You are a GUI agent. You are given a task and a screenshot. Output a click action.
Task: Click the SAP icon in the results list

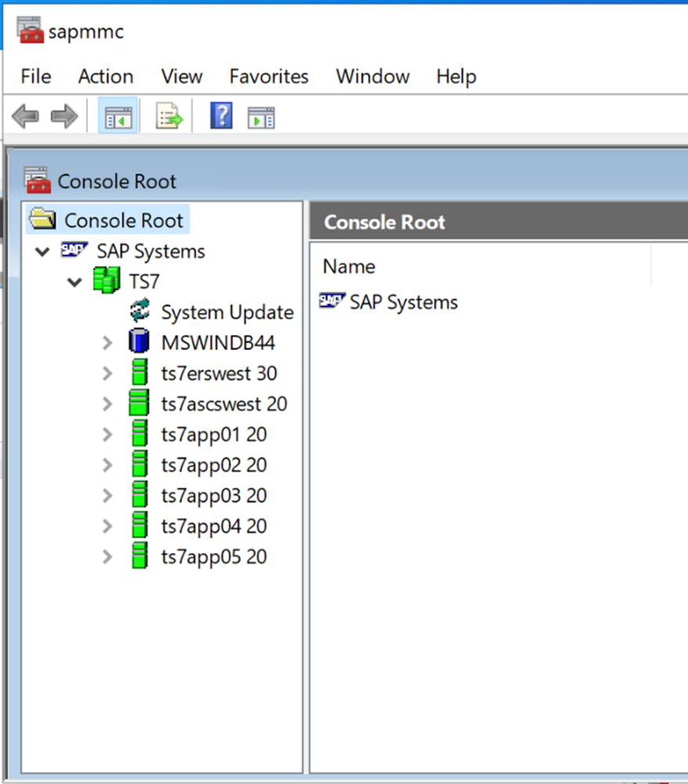[x=333, y=301]
